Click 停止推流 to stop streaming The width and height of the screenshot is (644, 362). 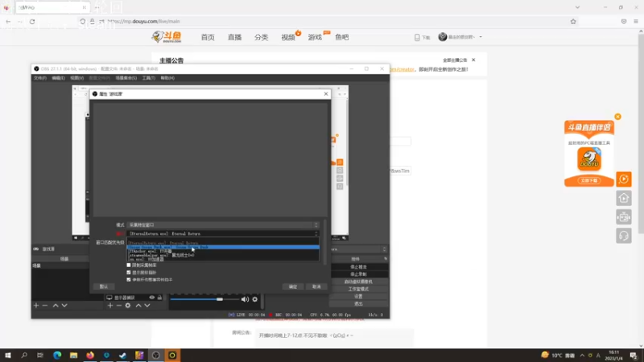point(358,267)
